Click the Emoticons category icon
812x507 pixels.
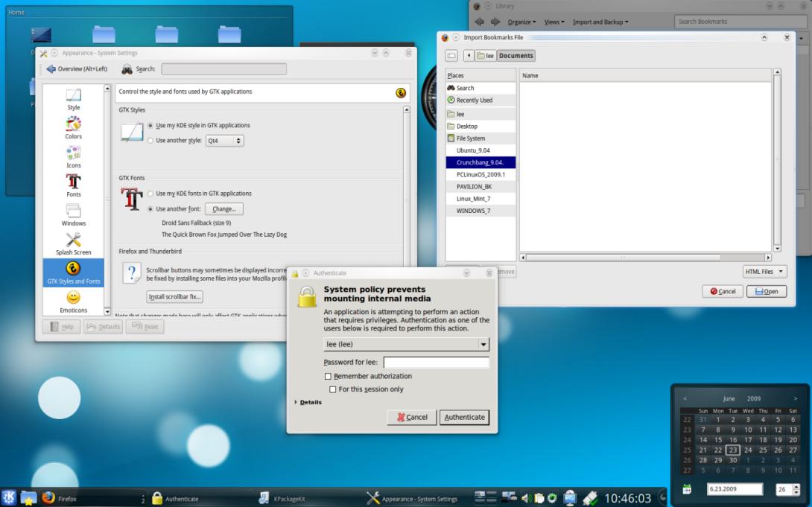point(74,298)
